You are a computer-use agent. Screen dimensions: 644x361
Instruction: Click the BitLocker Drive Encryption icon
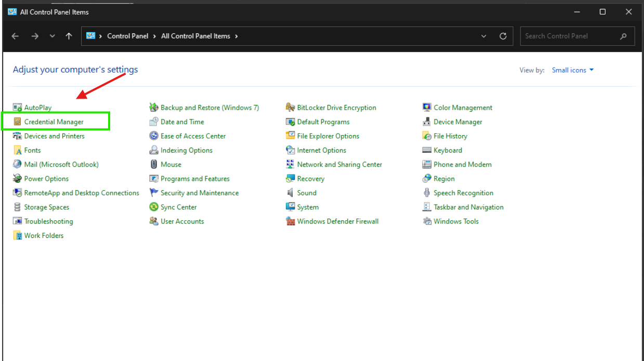[291, 108]
